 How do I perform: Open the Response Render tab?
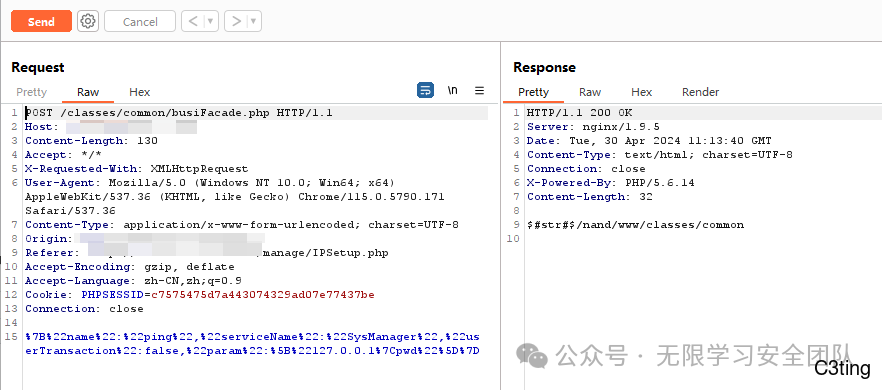[700, 92]
